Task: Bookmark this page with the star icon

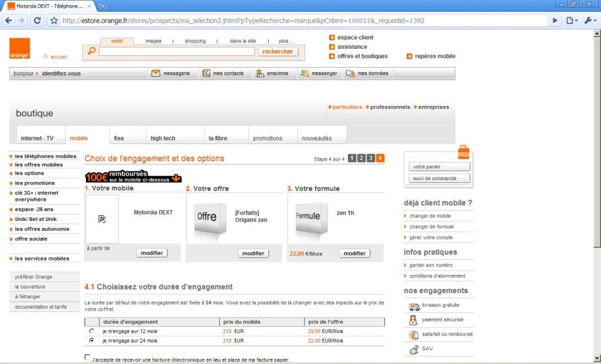Action: (x=54, y=21)
